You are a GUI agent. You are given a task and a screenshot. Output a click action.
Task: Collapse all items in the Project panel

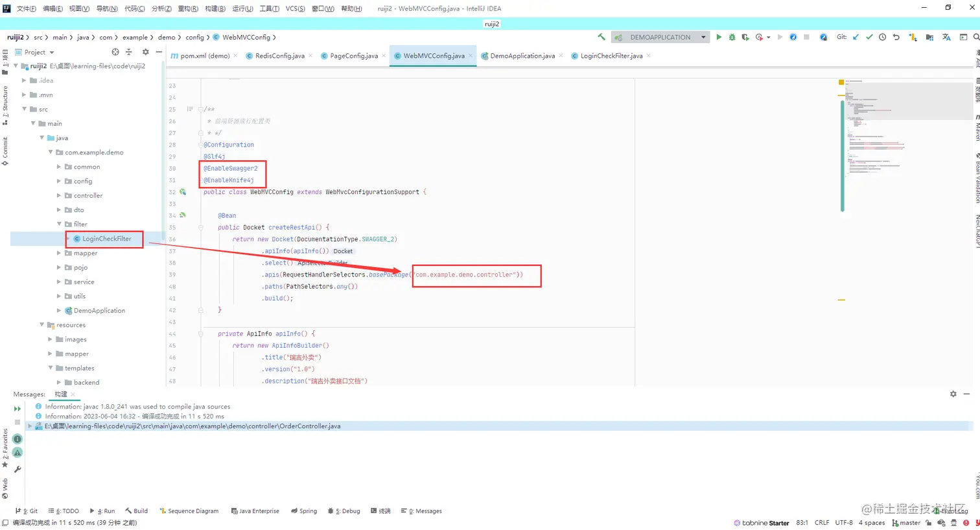click(x=129, y=52)
